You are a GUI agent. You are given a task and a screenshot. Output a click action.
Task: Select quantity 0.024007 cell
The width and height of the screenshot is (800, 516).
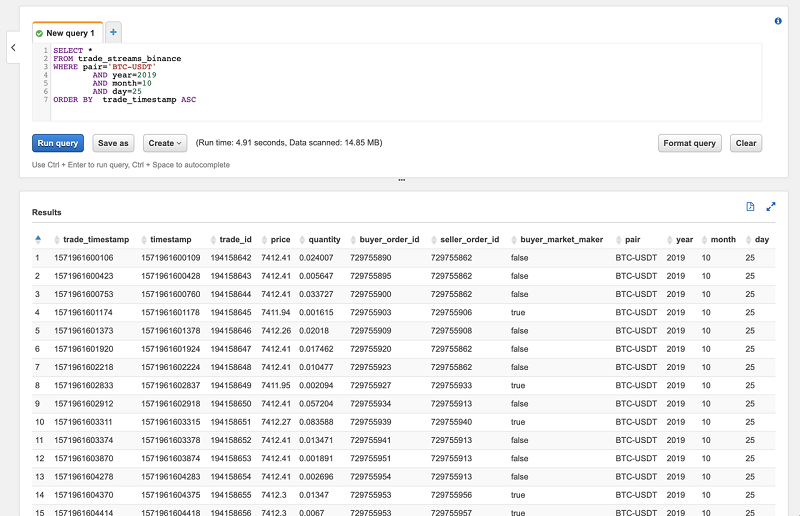316,258
